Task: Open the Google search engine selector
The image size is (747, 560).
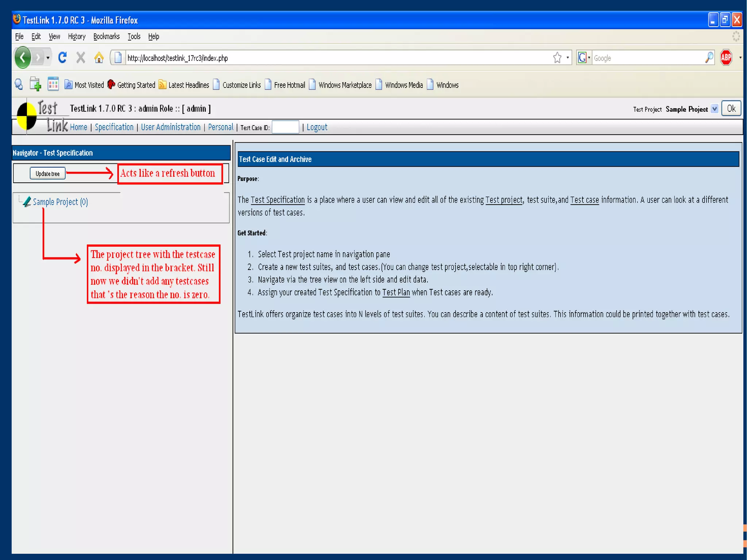Action: (584, 58)
